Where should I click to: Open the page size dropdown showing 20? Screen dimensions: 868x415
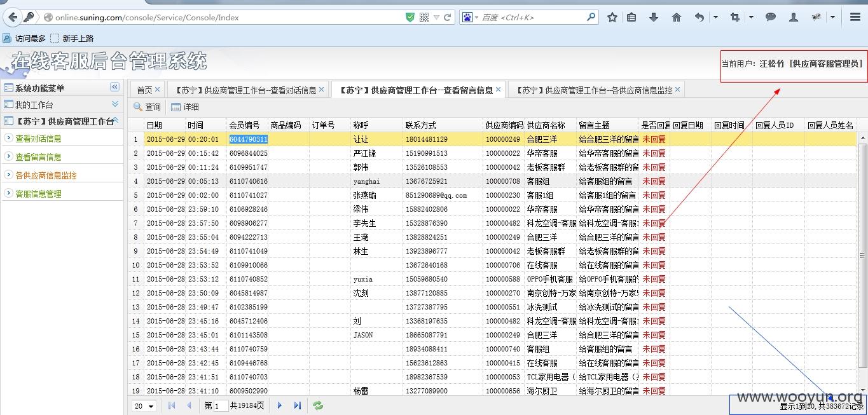144,405
